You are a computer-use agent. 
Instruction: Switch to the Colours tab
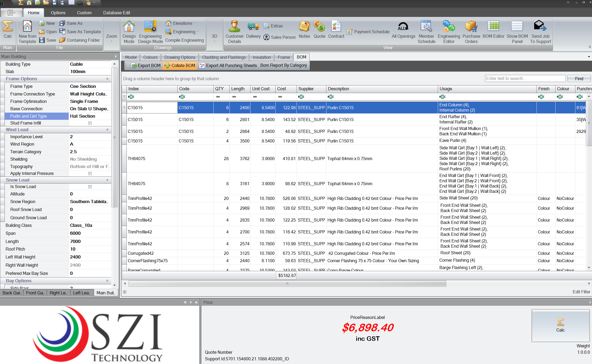(x=150, y=57)
